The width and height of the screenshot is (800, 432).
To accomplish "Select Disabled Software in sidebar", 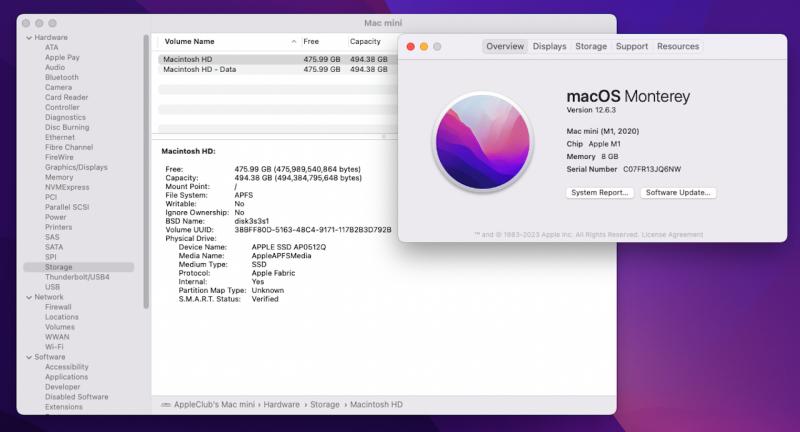I will 77,397.
